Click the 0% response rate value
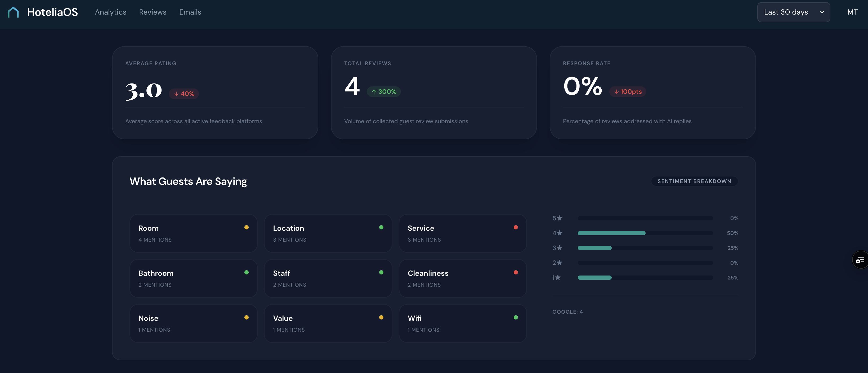The width and height of the screenshot is (868, 373). 583,86
